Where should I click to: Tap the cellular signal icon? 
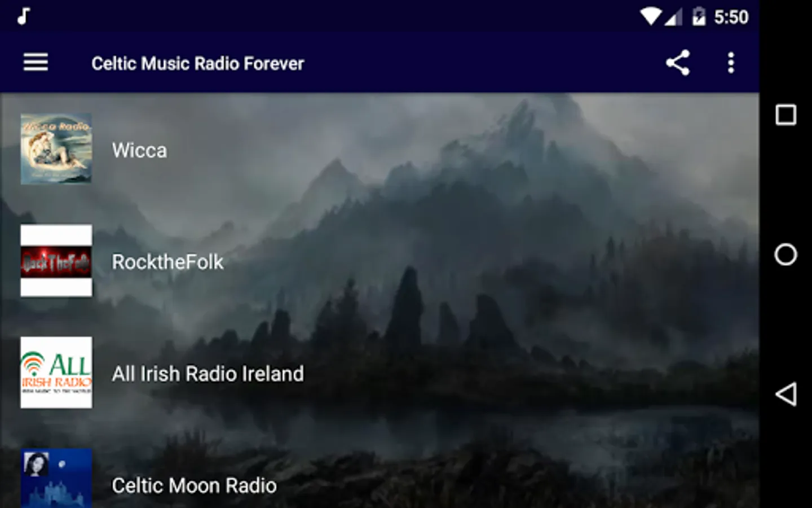tap(673, 17)
